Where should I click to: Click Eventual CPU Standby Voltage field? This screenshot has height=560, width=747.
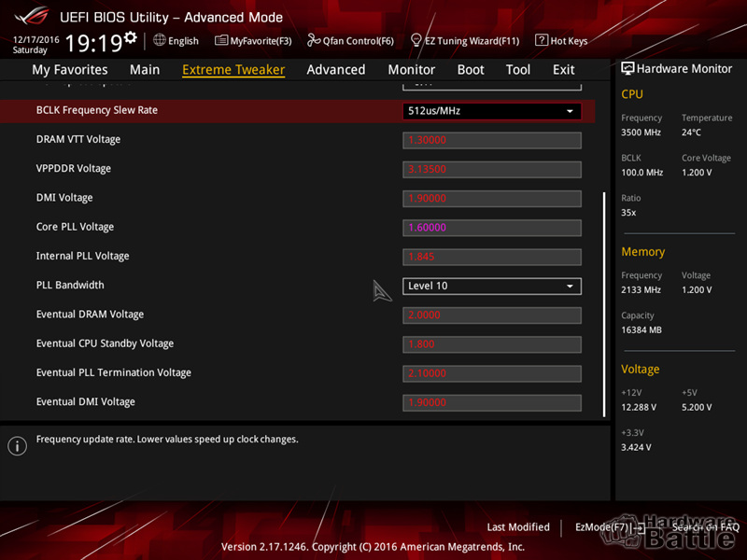(x=492, y=344)
